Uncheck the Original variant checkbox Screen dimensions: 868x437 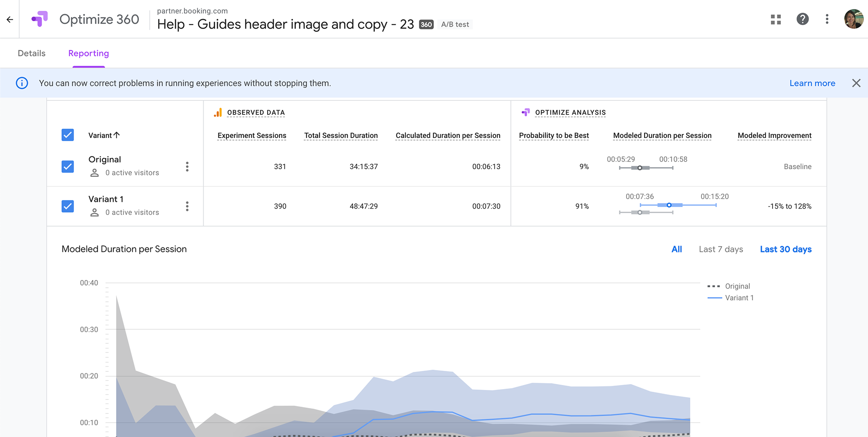[68, 166]
